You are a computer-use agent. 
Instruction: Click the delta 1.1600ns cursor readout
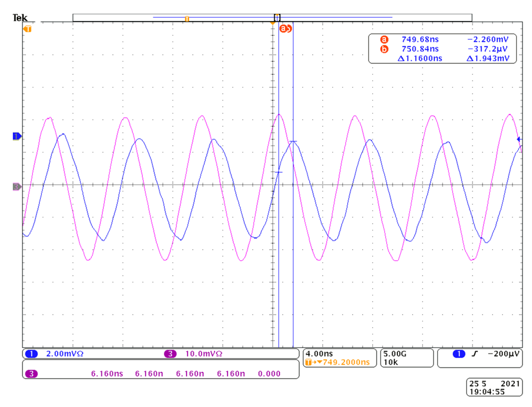coord(420,59)
